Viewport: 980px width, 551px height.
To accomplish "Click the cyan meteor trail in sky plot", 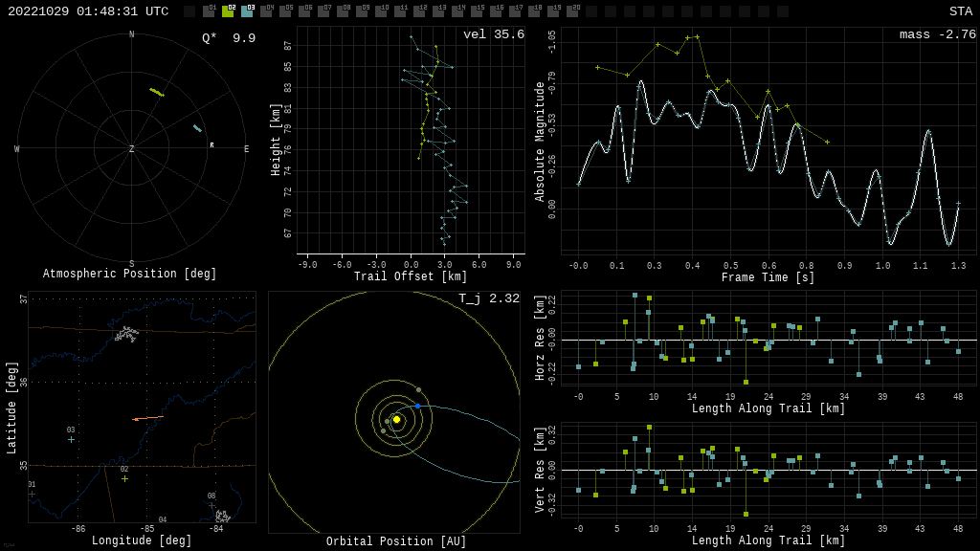I will coord(197,127).
